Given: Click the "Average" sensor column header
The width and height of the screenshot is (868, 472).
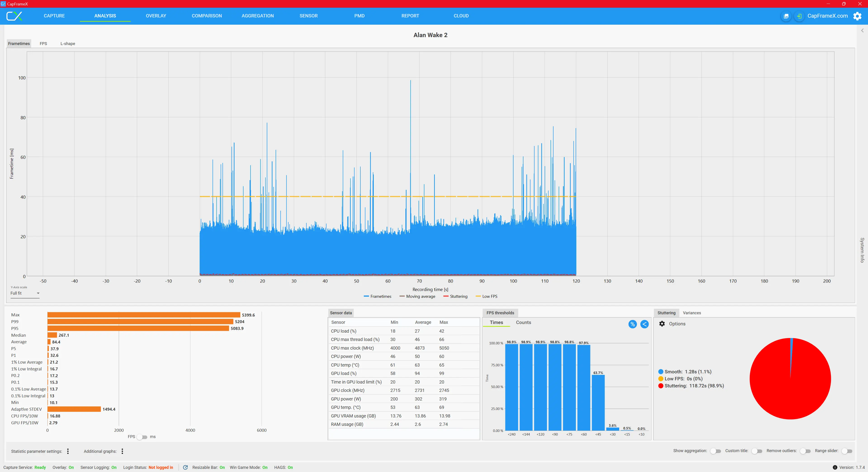Looking at the screenshot, I should click(x=423, y=322).
